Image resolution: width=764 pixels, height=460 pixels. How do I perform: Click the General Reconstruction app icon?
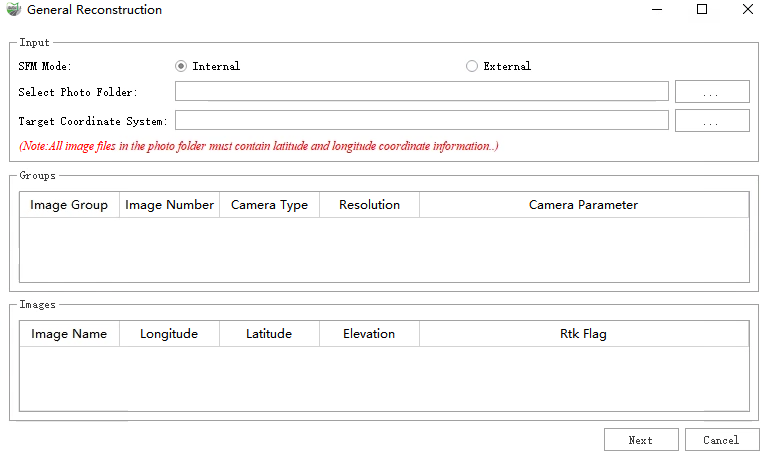(14, 9)
